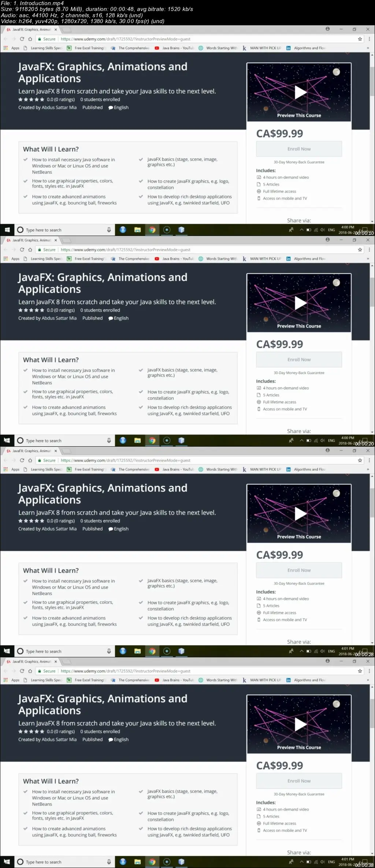The height and width of the screenshot is (868, 375).
Task: Click Wi-Fi tray icon in frame 00:00:28
Action: [316, 651]
